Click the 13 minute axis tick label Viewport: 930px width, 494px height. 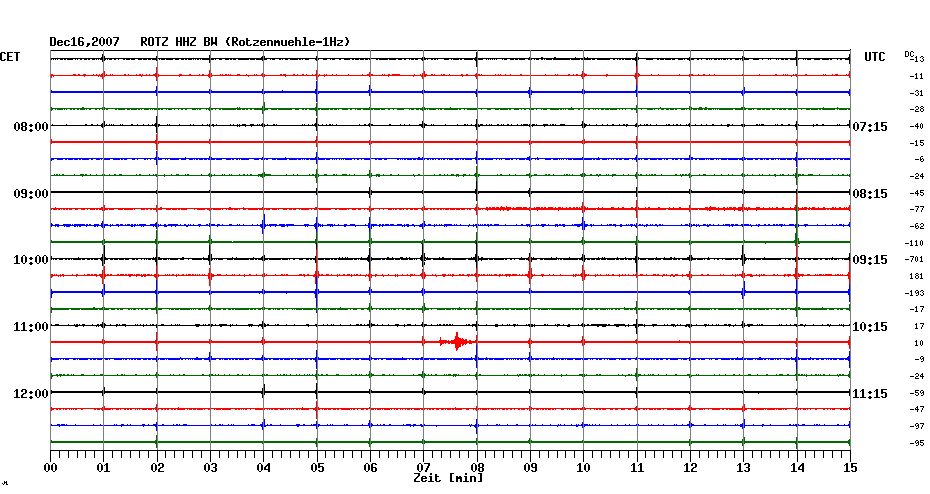click(744, 468)
